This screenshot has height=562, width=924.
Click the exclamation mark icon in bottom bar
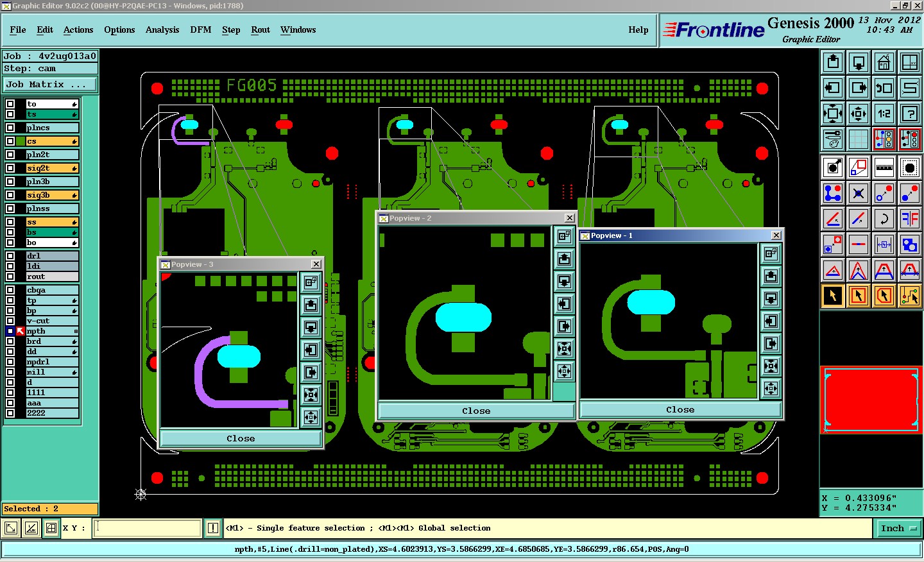213,528
